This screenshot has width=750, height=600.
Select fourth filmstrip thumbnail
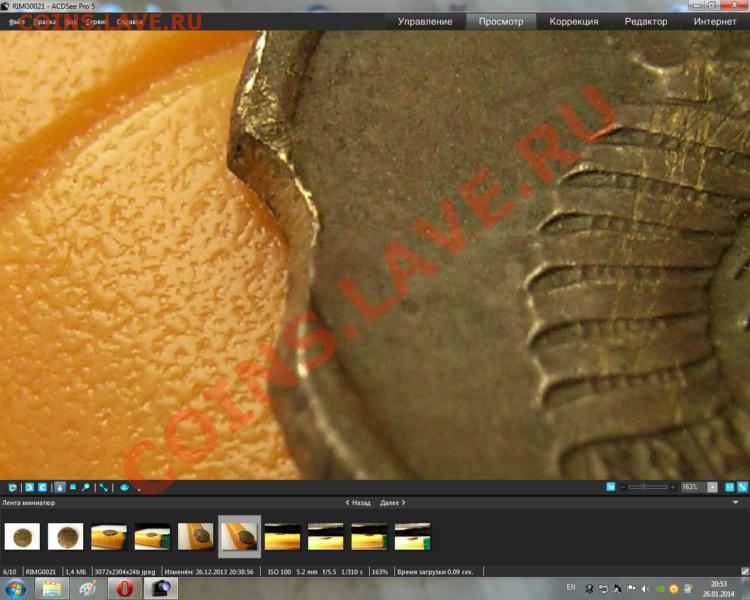click(153, 536)
